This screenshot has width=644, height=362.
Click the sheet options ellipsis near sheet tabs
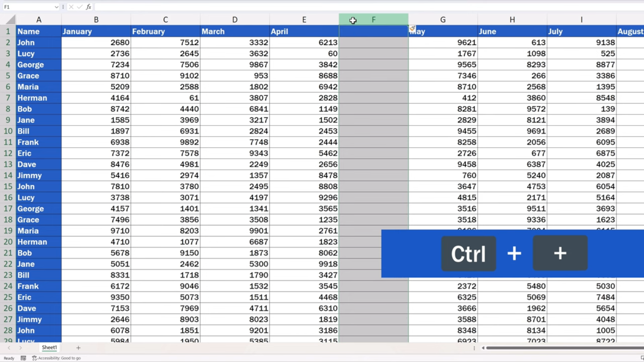click(475, 348)
